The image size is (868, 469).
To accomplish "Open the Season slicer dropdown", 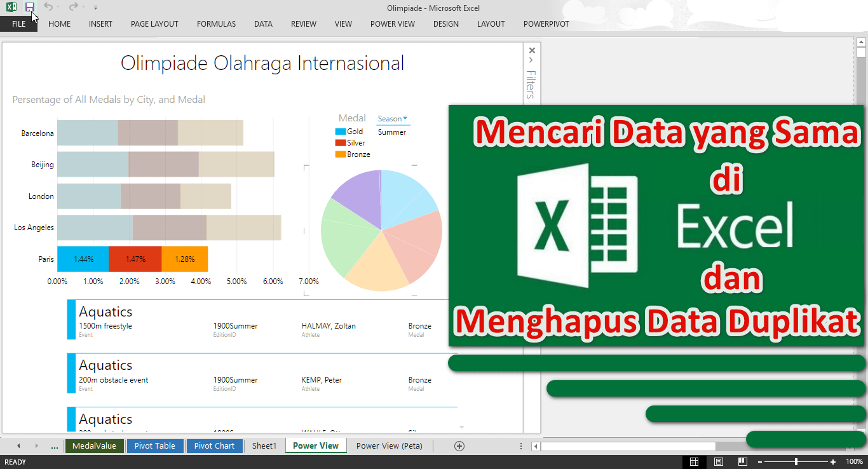I will 405,118.
